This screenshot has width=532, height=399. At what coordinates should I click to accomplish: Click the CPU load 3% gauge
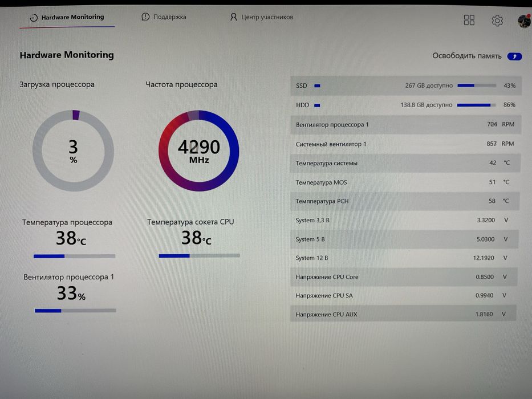pyautogui.click(x=74, y=150)
